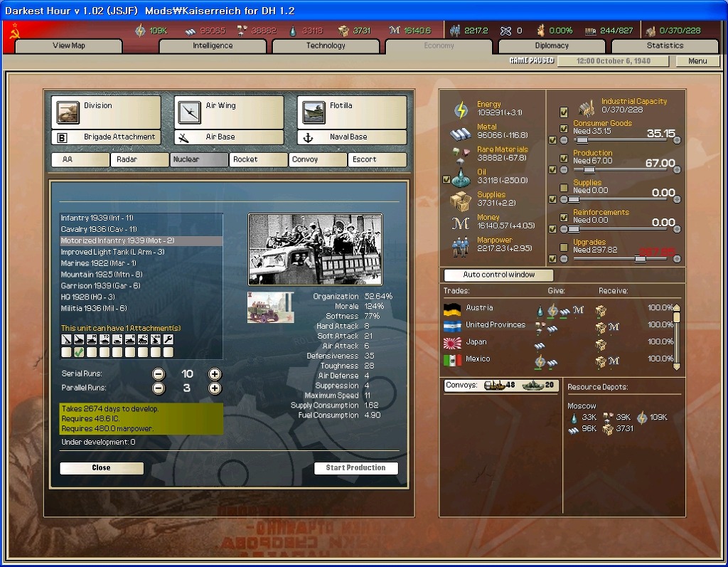Screen dimensions: 728x567
Task: Click the plus button on Reinforcements slider
Action: (677, 229)
